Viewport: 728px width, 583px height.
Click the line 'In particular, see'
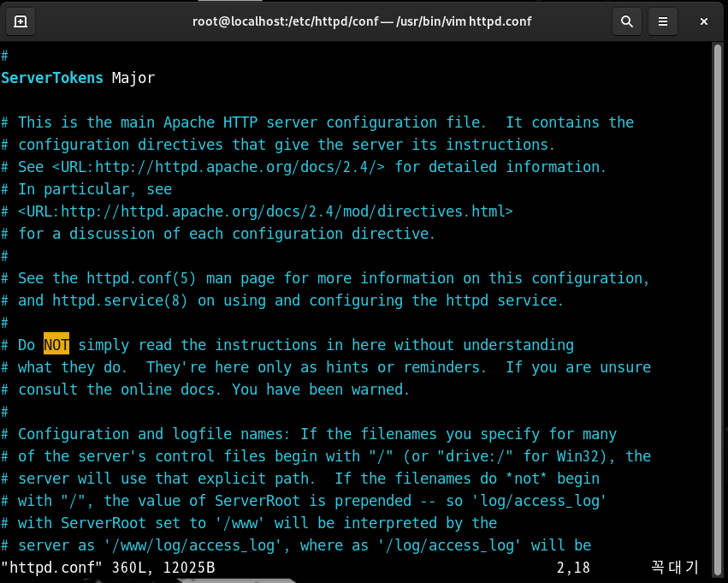coord(95,189)
